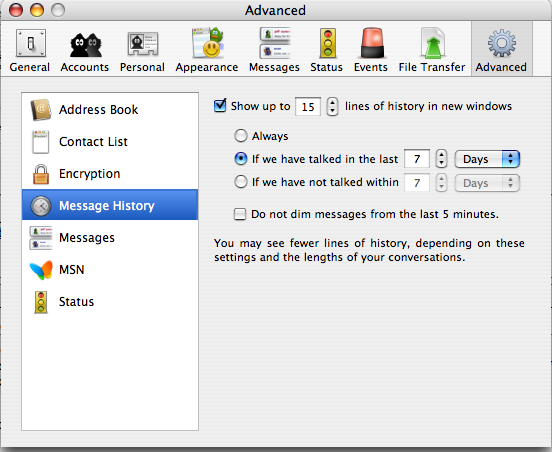Click the not talked within stepper

coord(441,183)
